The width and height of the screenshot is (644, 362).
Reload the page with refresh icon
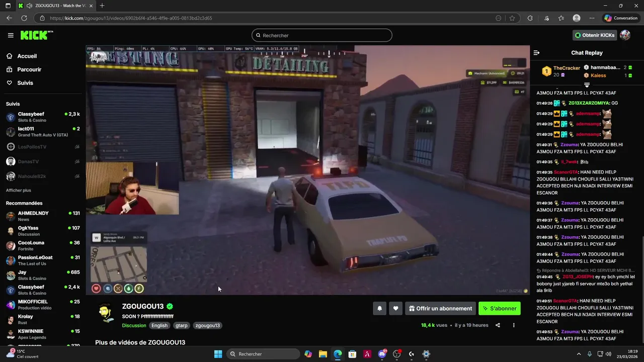[x=24, y=18]
